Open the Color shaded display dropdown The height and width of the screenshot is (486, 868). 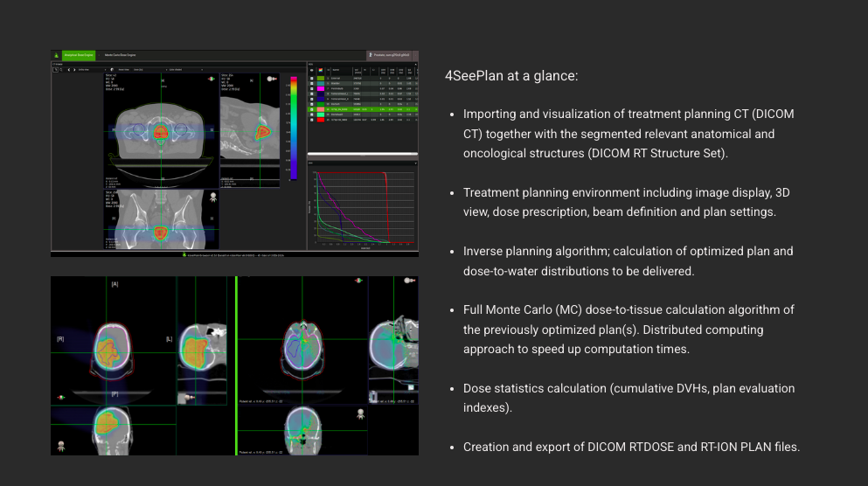186,70
